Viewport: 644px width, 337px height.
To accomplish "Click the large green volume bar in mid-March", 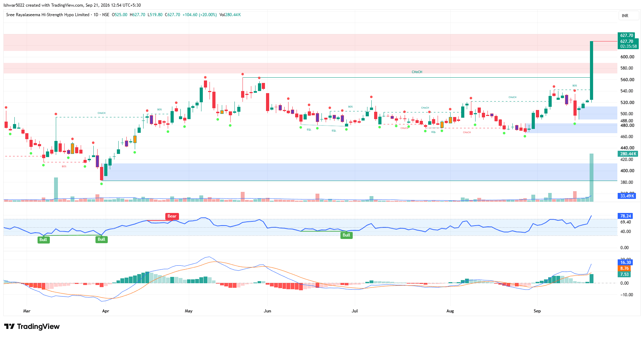I will click(x=56, y=189).
